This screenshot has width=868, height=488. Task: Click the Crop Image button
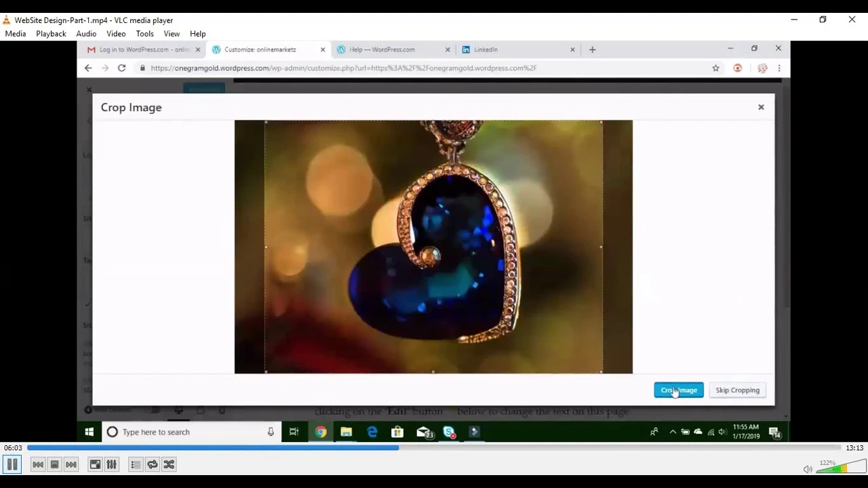click(679, 390)
